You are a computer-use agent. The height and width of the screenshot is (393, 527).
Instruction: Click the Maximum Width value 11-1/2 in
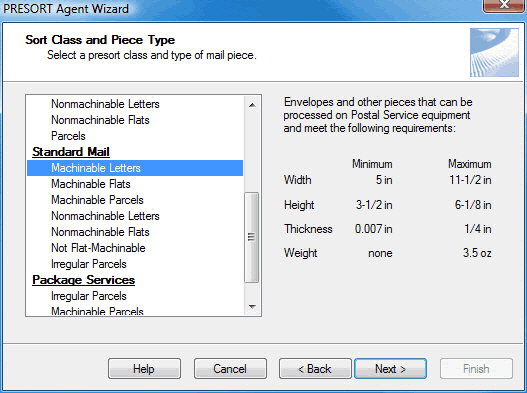(x=470, y=180)
